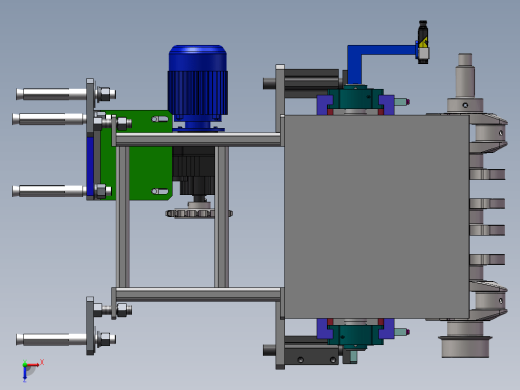
Task: Select the blue electric motor
Action: tap(198, 88)
